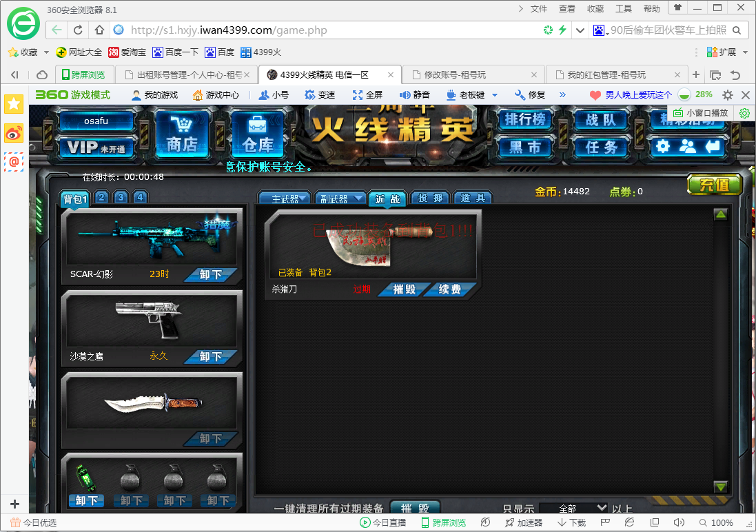Click 续费 renew on 杀猪刀
This screenshot has width=756, height=532.
tap(450, 289)
